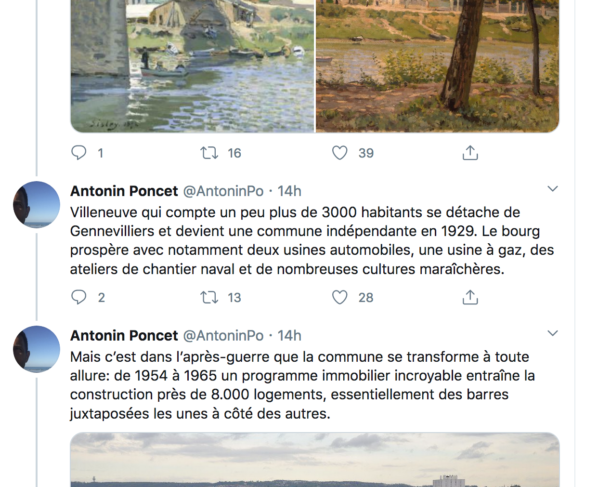Image resolution: width=598 pixels, height=487 pixels.
Task: Open the skyline photo below the tweet
Action: pyautogui.click(x=315, y=460)
